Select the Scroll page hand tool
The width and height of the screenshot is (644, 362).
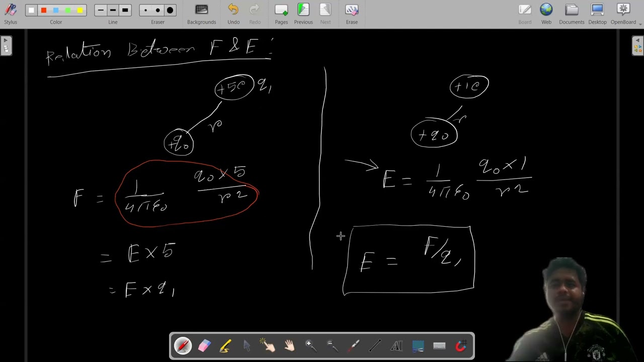pos(289,346)
